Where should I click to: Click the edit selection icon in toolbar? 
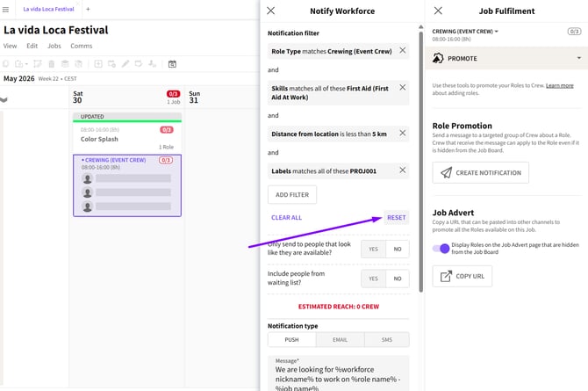[x=38, y=64]
